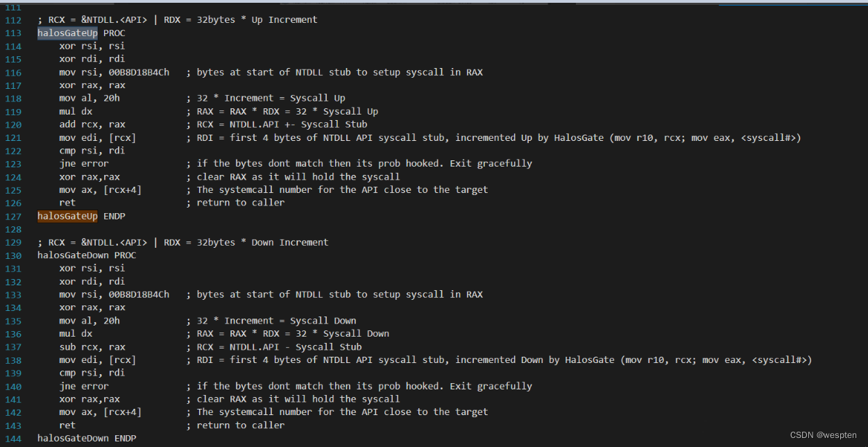The width and height of the screenshot is (868, 447).
Task: Click the Down Increment comment on line 129
Action: click(289, 242)
